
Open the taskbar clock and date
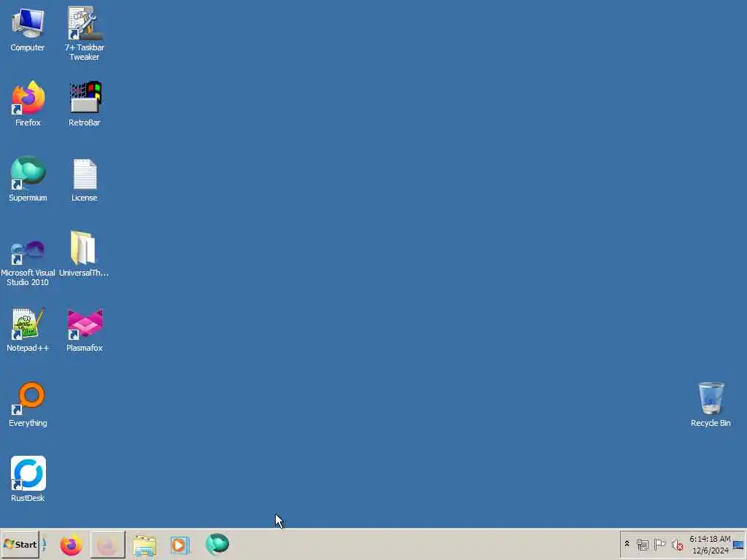click(x=710, y=545)
